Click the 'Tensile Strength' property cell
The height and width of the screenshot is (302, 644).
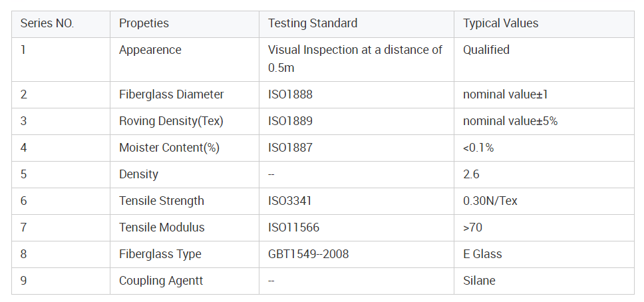click(162, 201)
